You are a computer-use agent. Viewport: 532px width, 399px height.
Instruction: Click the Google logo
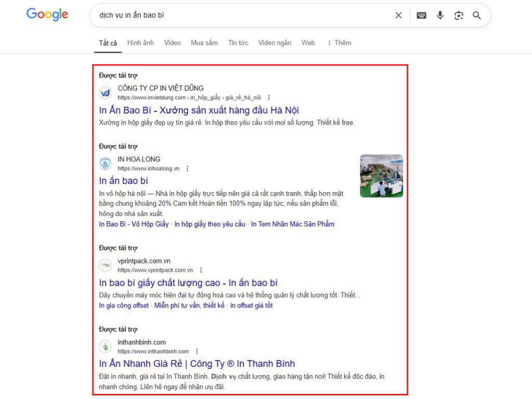tap(47, 14)
